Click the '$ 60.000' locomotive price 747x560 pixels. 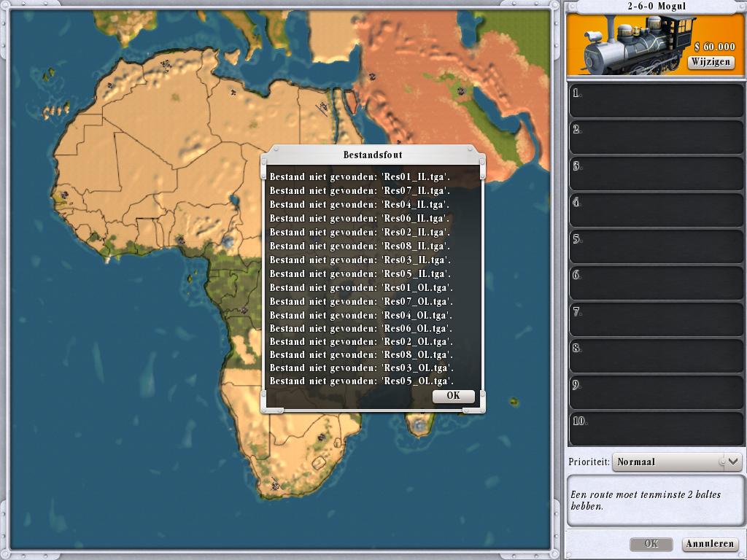(x=714, y=47)
